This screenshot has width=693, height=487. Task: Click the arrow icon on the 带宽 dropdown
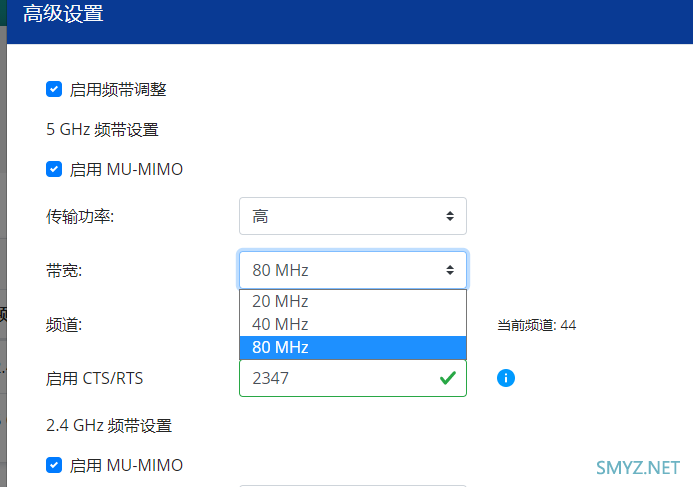click(449, 270)
